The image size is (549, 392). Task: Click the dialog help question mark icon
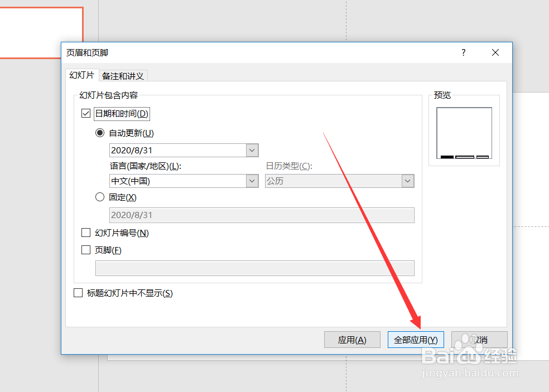(463, 52)
